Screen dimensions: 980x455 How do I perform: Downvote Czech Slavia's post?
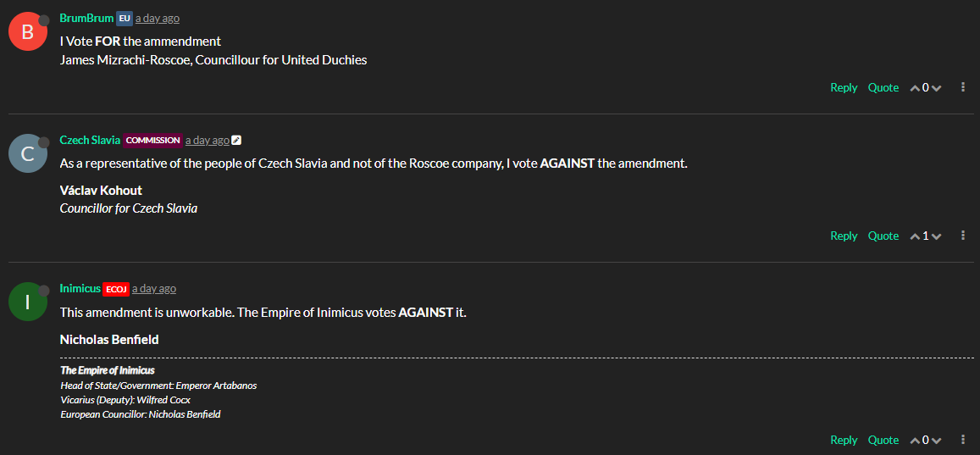(x=936, y=236)
